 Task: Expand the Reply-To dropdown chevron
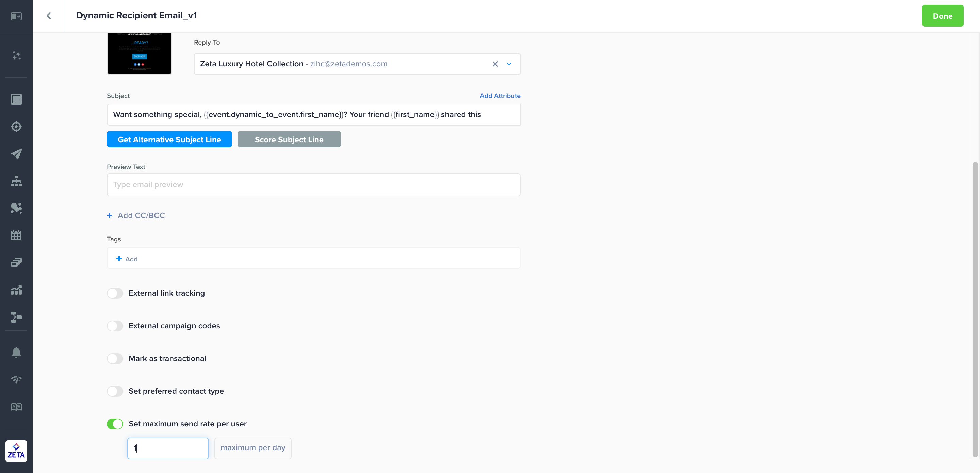coord(509,64)
